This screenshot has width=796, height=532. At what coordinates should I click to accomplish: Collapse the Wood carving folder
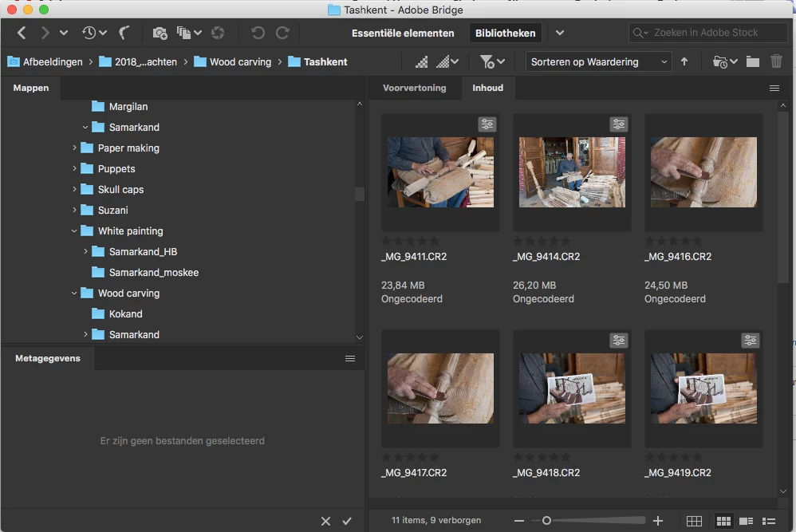[x=74, y=293]
